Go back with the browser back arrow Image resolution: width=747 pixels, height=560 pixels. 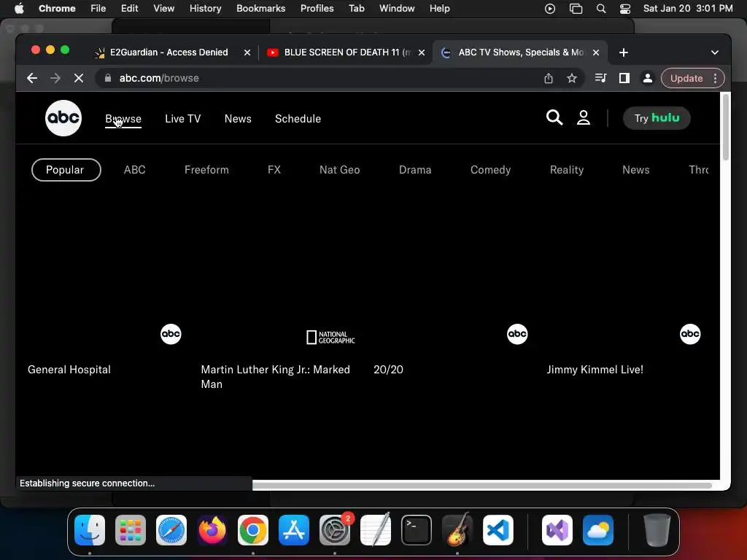[32, 78]
